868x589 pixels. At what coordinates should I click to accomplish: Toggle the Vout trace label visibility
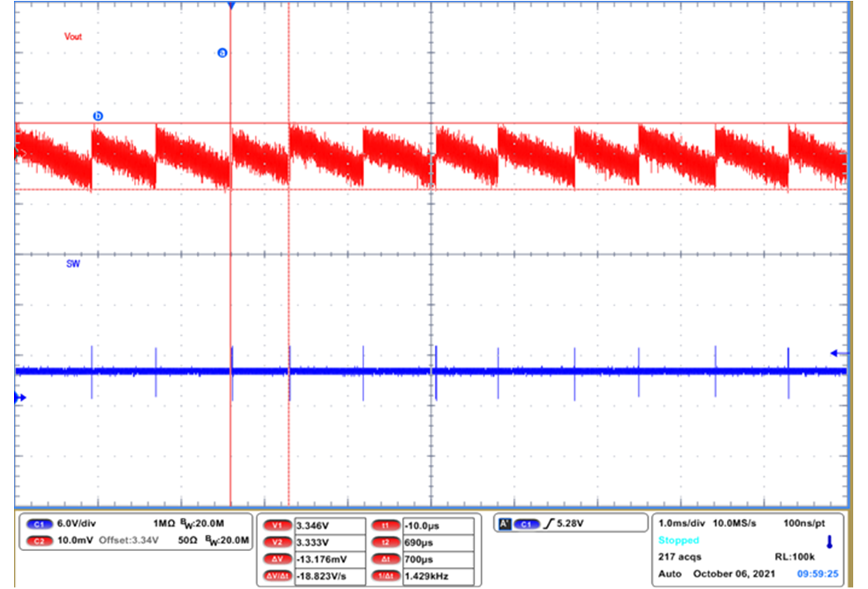click(x=73, y=36)
